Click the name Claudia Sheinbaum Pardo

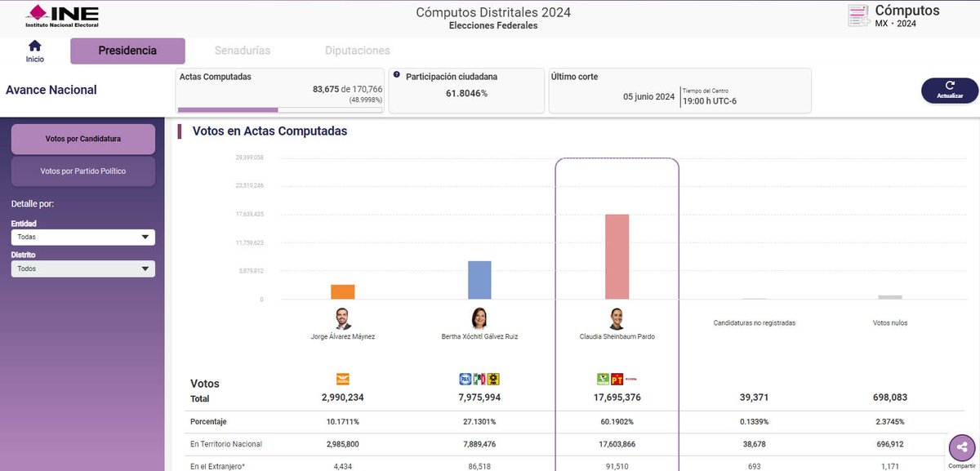tap(617, 335)
